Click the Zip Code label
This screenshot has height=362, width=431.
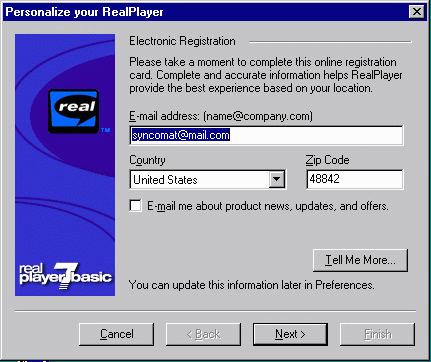[x=327, y=160]
